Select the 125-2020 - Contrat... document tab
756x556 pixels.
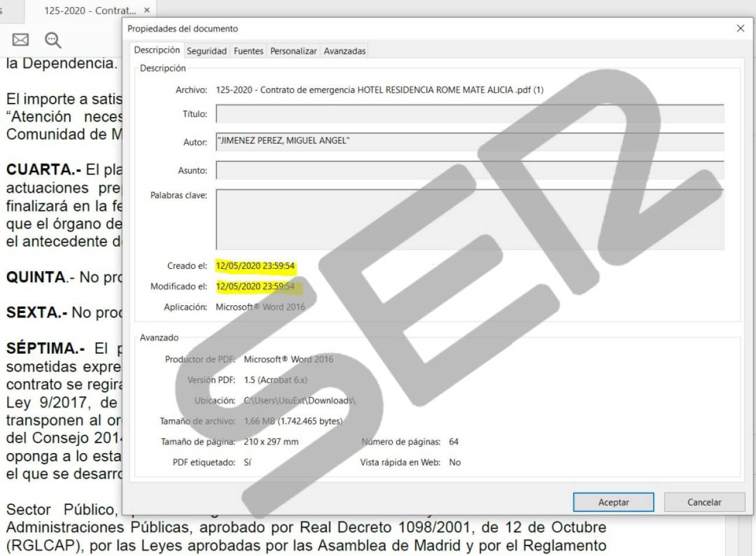coord(90,10)
